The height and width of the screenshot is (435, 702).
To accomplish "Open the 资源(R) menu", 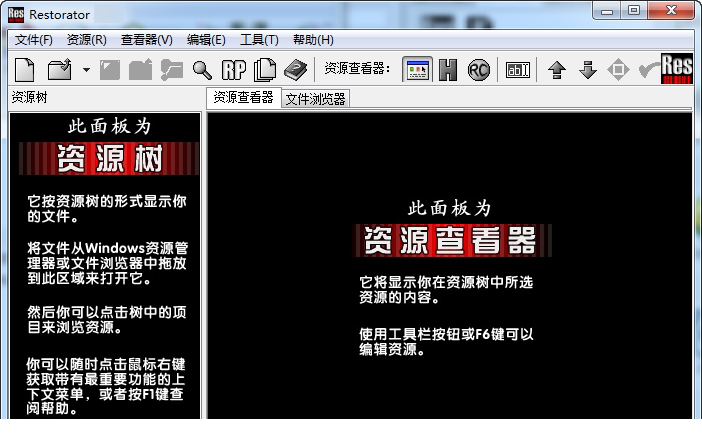I will point(86,40).
